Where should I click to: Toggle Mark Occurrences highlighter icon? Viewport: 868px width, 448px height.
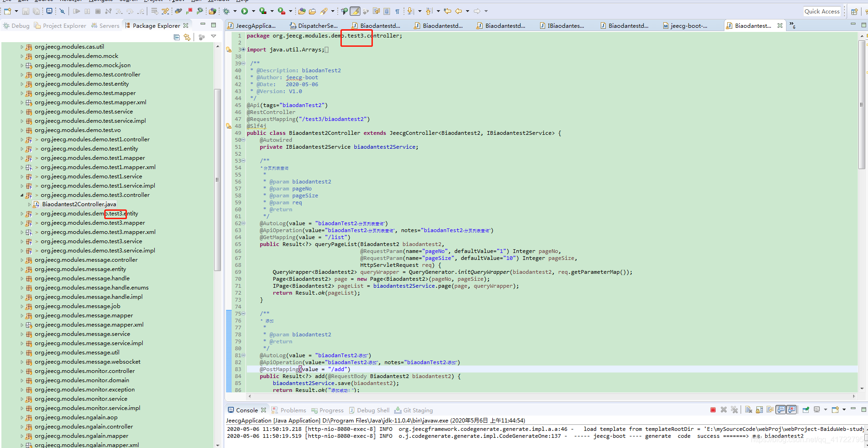coord(355,11)
